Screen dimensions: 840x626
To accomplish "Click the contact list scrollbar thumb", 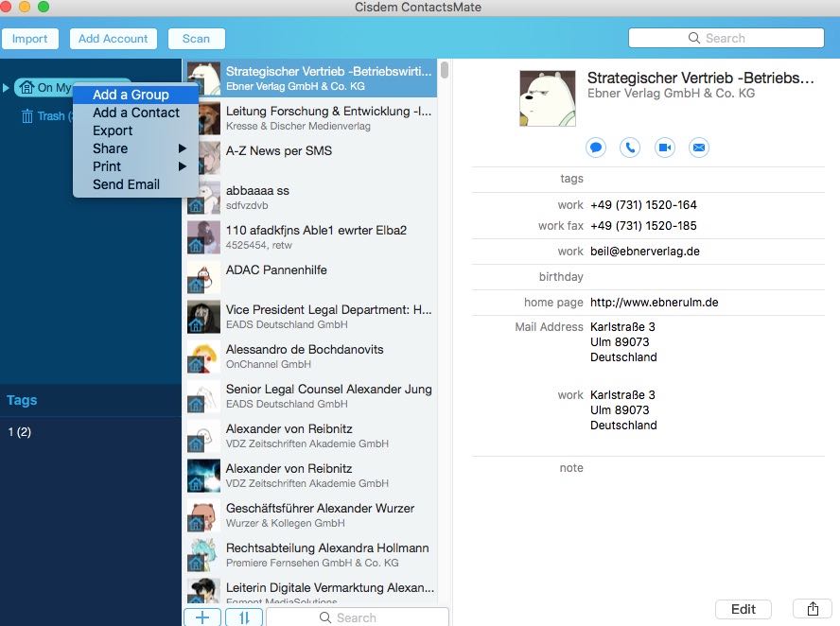I will pos(445,70).
